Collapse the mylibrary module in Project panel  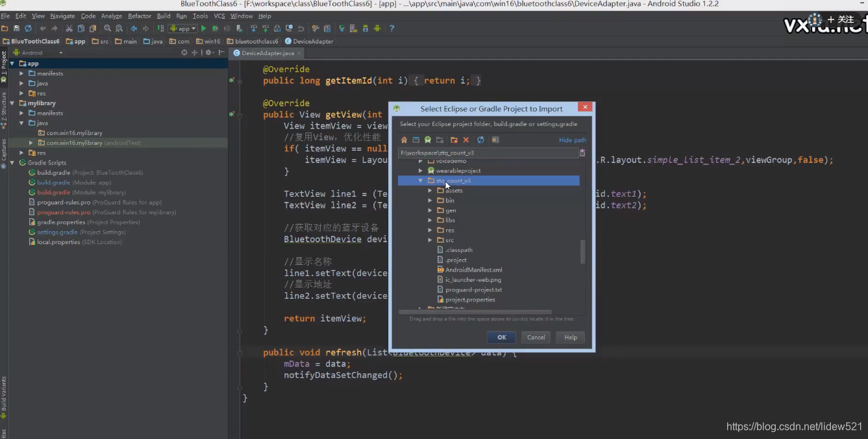click(12, 103)
